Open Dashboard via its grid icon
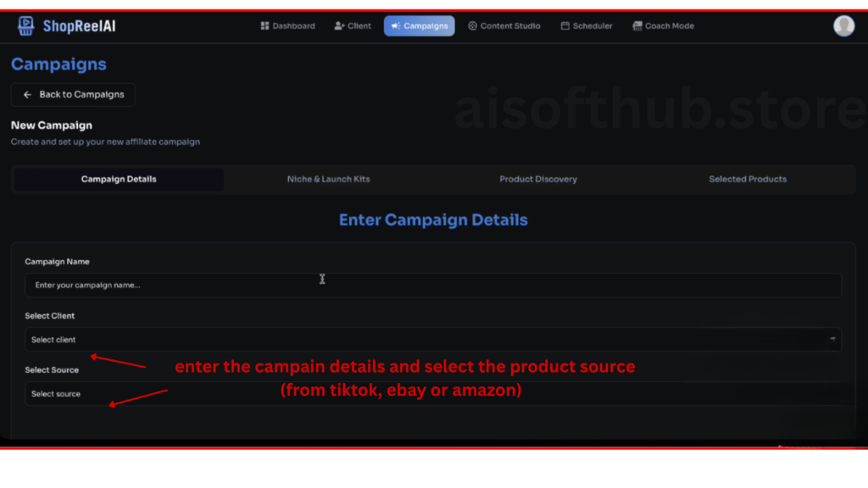The width and height of the screenshot is (868, 488). (x=264, y=26)
